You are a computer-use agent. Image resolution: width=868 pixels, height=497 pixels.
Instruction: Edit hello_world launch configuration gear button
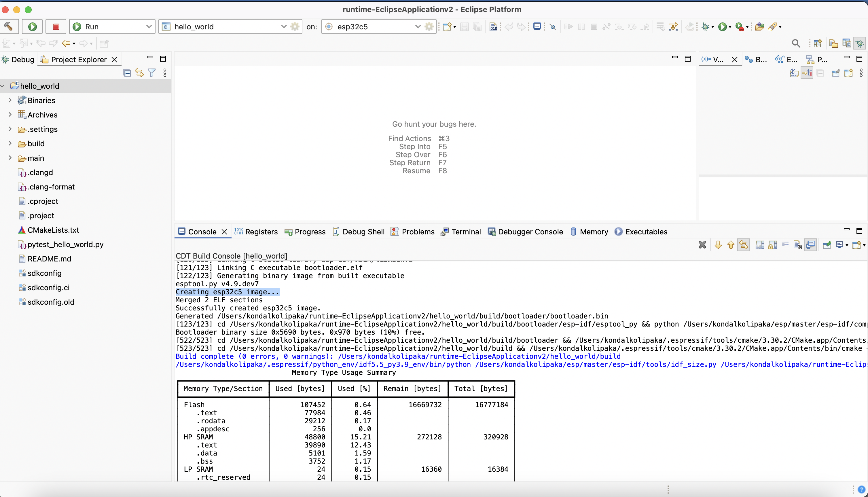point(295,26)
